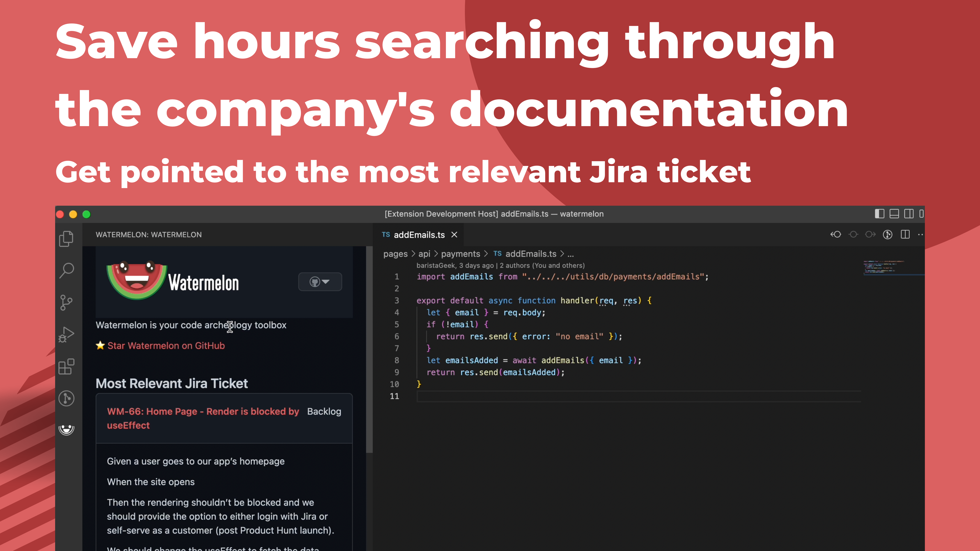Toggle the secondary sidebar layout

click(x=909, y=214)
